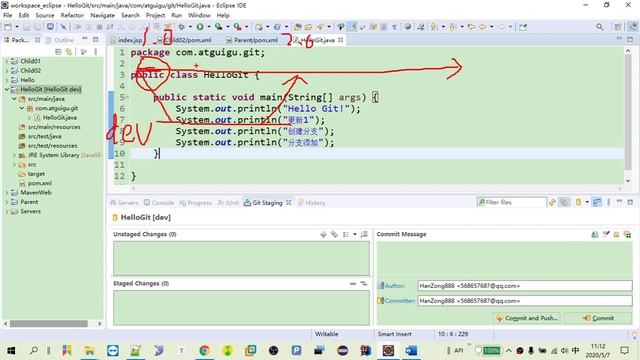Viewport: 640px width, 360px height.
Task: Switch to the Console view tab
Action: [x=159, y=203]
